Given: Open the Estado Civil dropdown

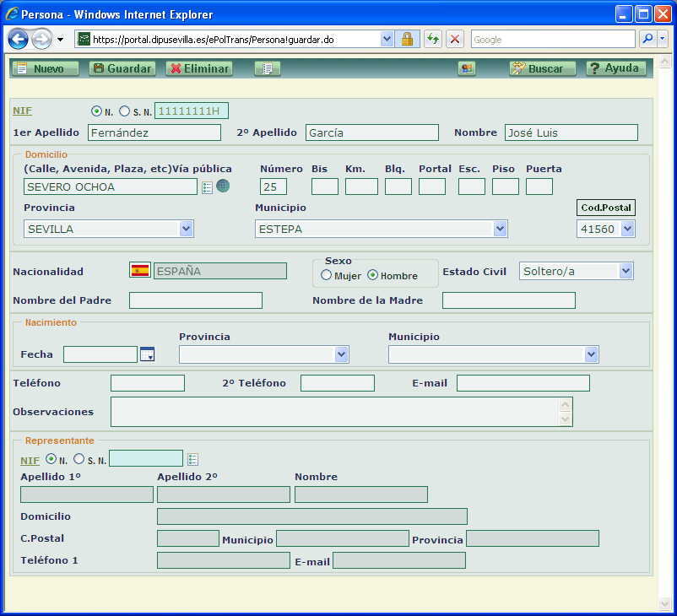Looking at the screenshot, I should pos(625,271).
